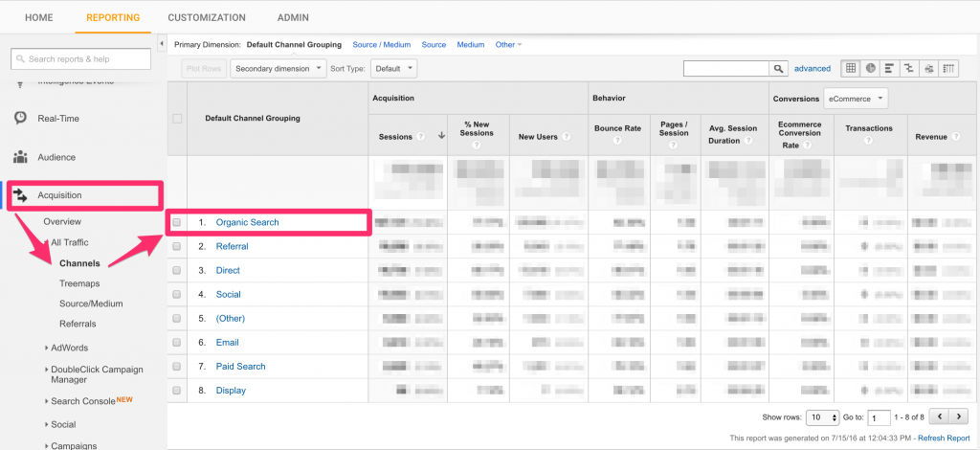Image resolution: width=980 pixels, height=450 pixels.
Task: Switch to the Term cloud view icon
Action: [x=928, y=69]
